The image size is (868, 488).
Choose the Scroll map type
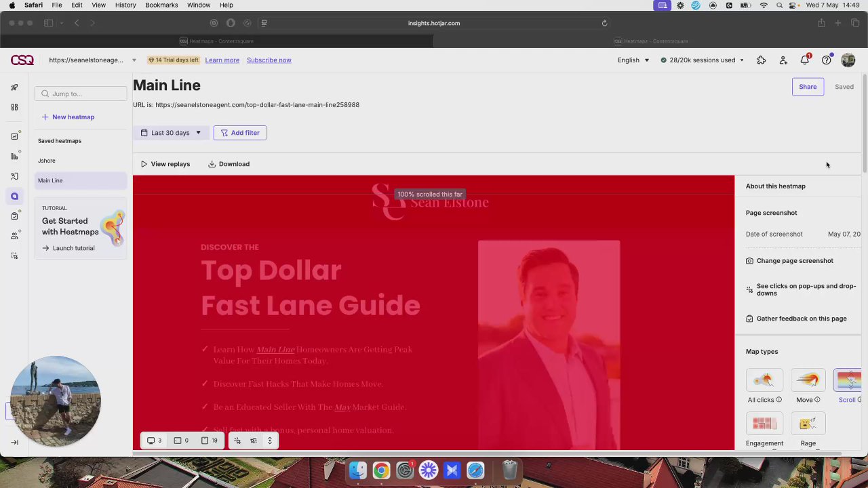(848, 380)
